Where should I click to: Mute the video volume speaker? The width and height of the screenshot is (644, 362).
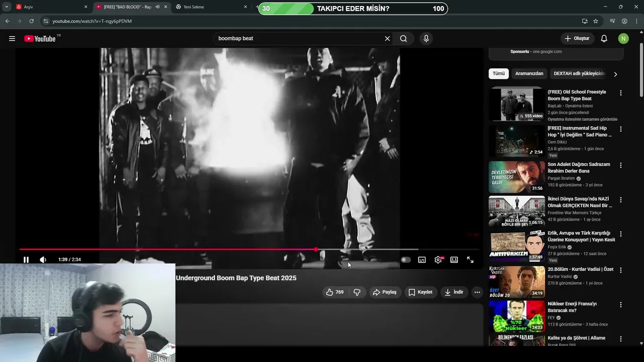[43, 260]
